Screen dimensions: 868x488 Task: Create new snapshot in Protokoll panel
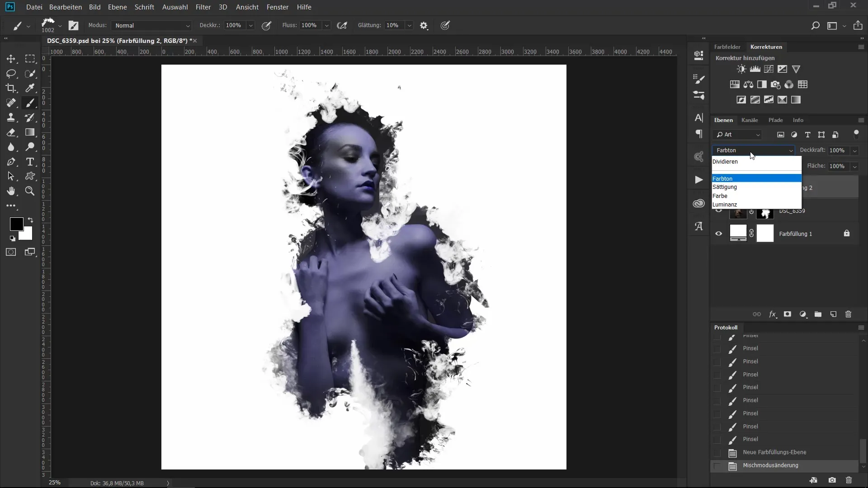tap(832, 480)
